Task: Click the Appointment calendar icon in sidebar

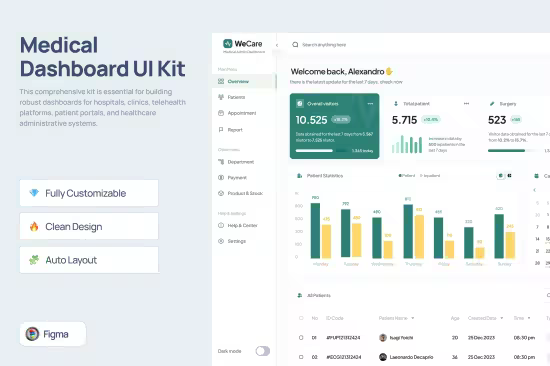Action: pyautogui.click(x=221, y=113)
